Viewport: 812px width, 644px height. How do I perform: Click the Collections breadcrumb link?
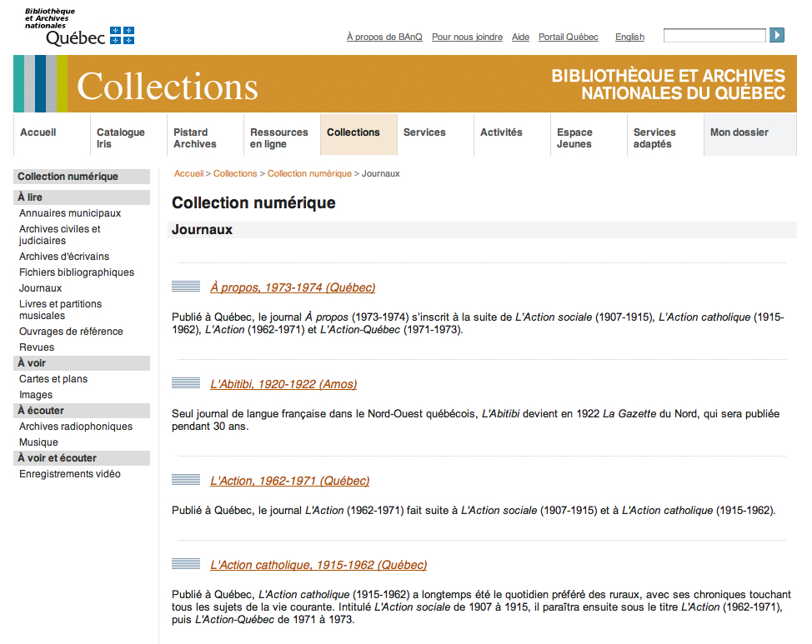235,173
